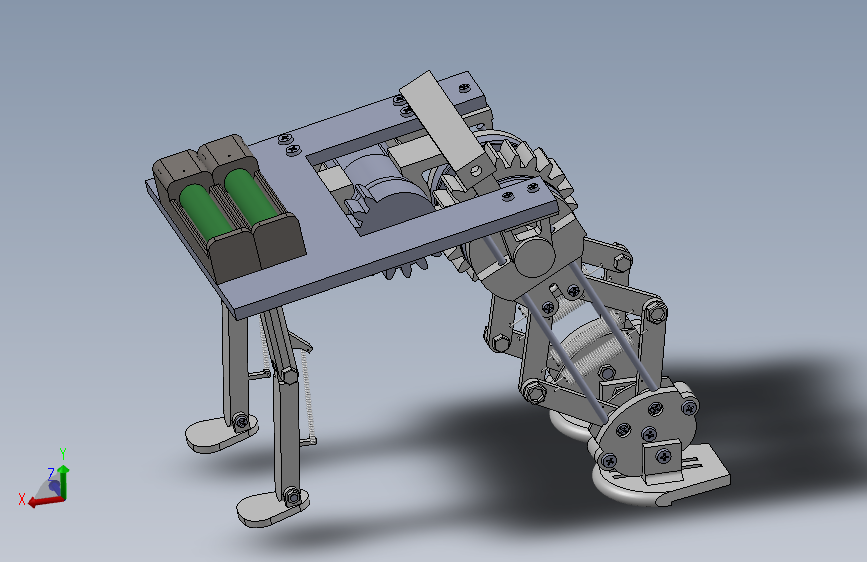This screenshot has height=562, width=867.
Task: Select the front-left foot pad nearest the viewer
Action: pyautogui.click(x=272, y=508)
